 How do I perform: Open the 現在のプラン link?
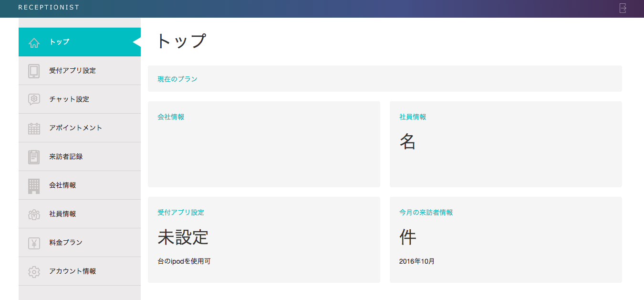tap(177, 79)
